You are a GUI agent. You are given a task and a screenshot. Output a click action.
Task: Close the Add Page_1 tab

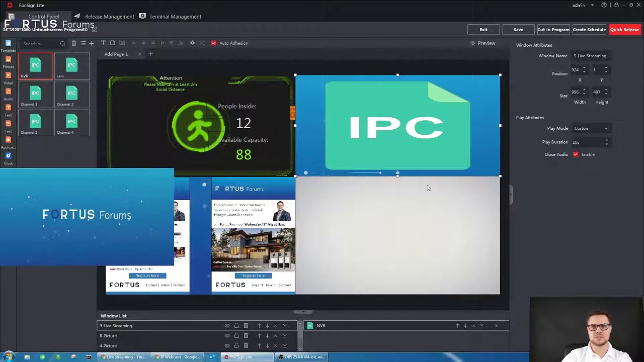[140, 54]
